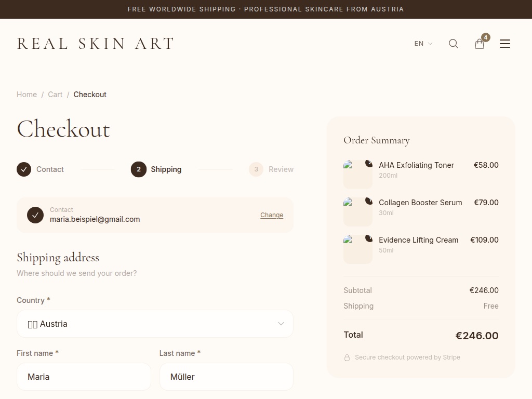This screenshot has width=532, height=399.
Task: Open the search icon in header
Action: pyautogui.click(x=454, y=44)
